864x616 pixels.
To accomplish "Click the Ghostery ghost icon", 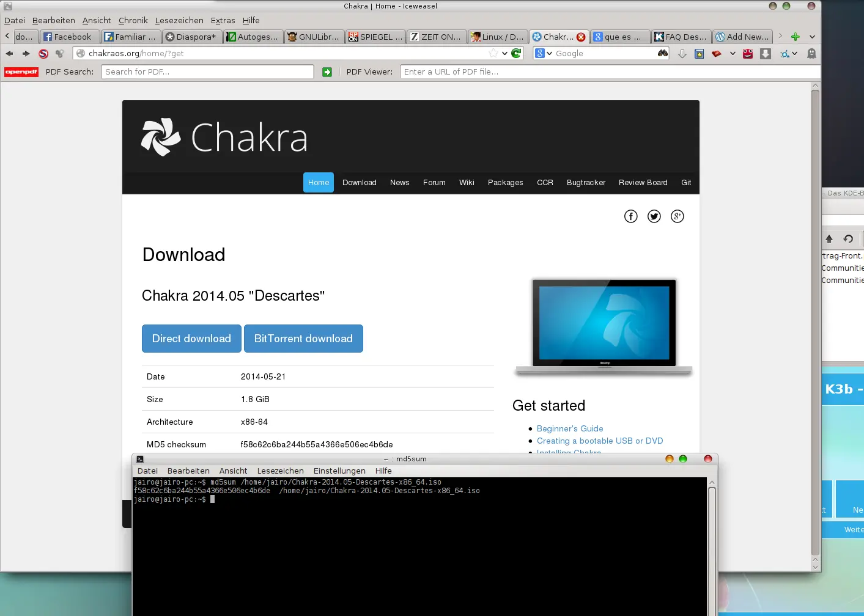I will click(x=812, y=54).
